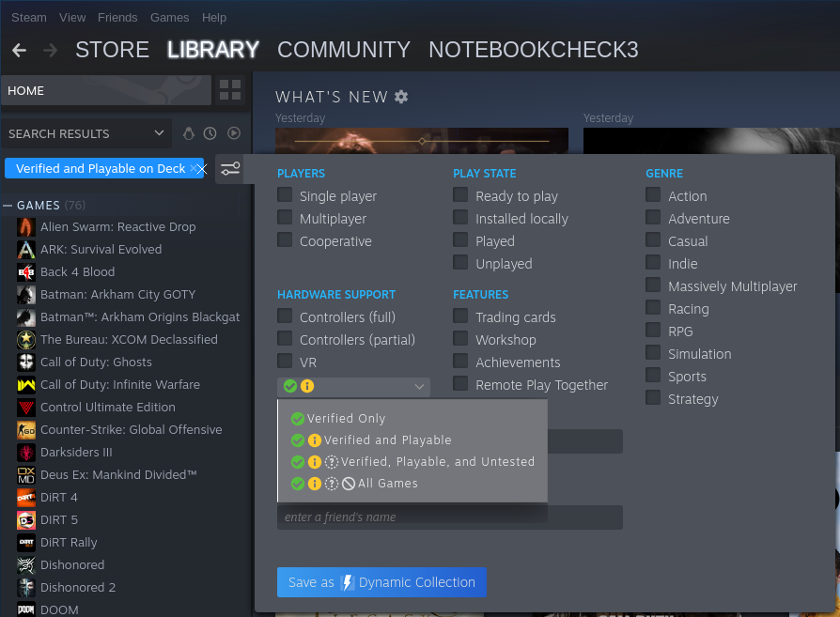840x617 pixels.
Task: Toggle the Trading cards feature filter
Action: [x=460, y=316]
